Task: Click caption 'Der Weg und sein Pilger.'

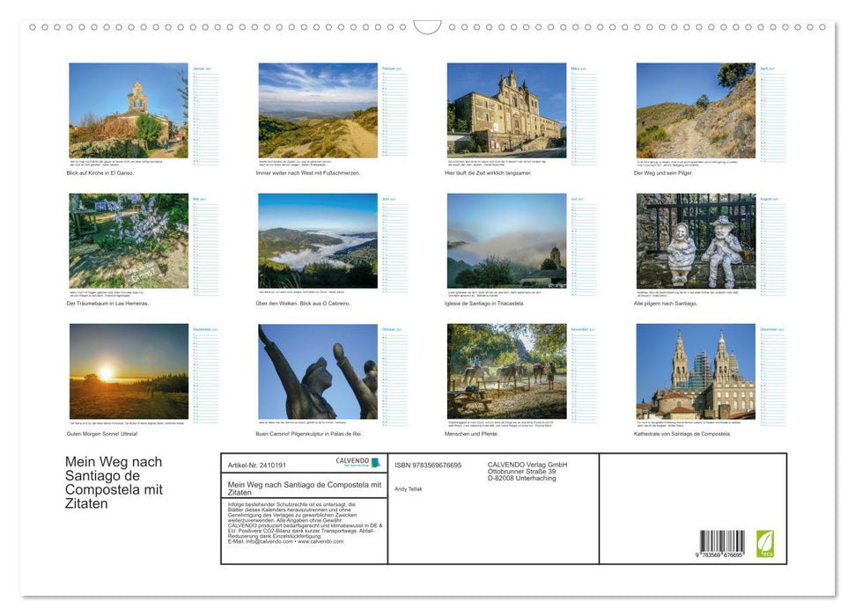Action: [x=663, y=172]
